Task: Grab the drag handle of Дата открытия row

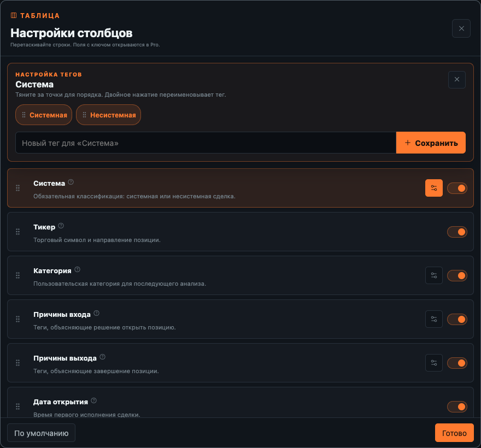Action: pos(18,406)
